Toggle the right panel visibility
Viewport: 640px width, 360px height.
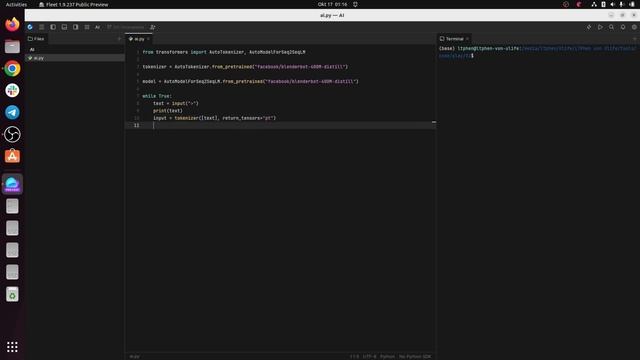click(x=76, y=27)
